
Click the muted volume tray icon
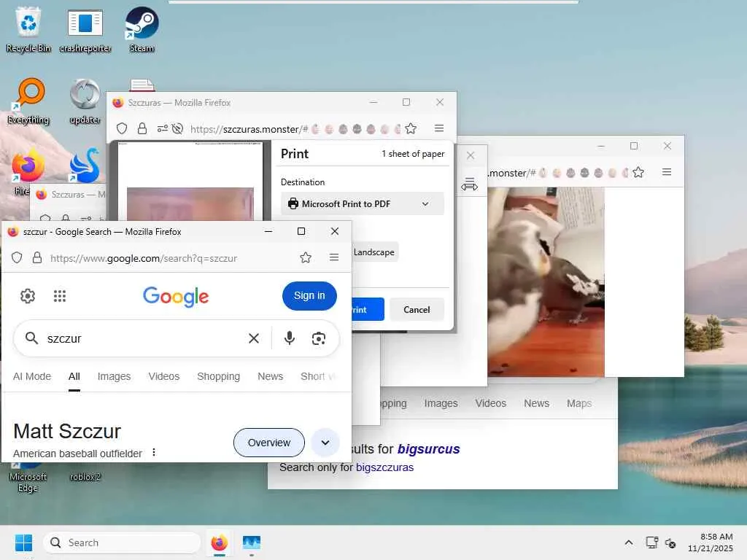(x=670, y=542)
